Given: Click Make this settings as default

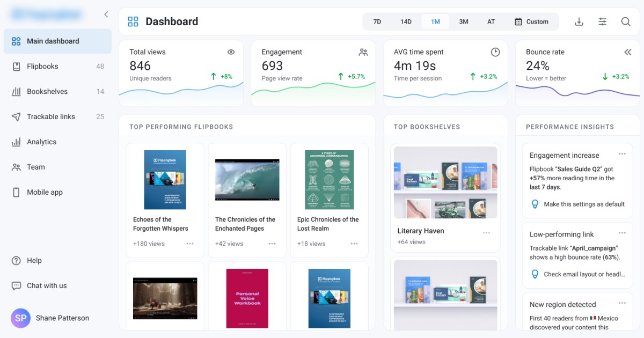Looking at the screenshot, I should point(584,204).
